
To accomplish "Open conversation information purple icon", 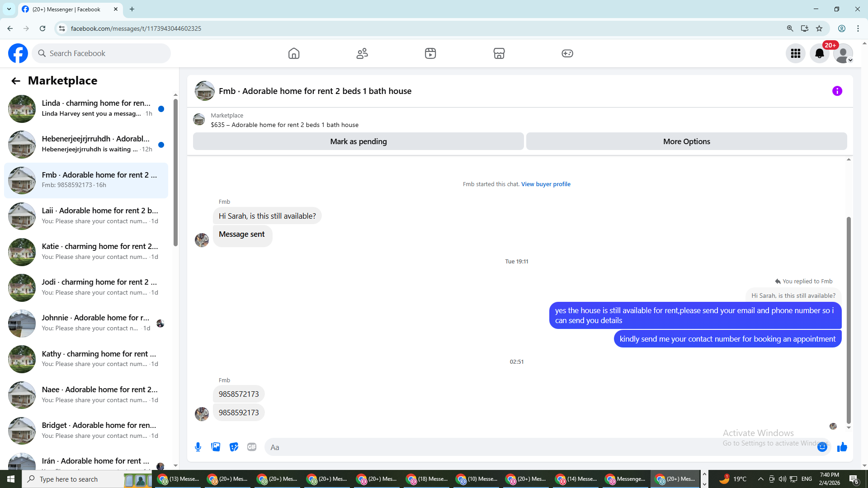I will 837,91.
